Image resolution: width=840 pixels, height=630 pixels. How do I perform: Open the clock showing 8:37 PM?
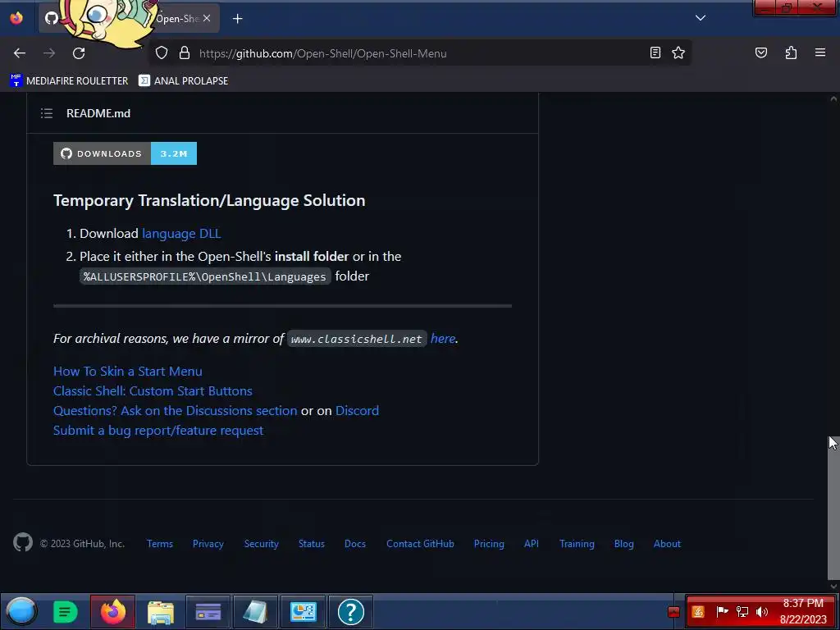[803, 611]
